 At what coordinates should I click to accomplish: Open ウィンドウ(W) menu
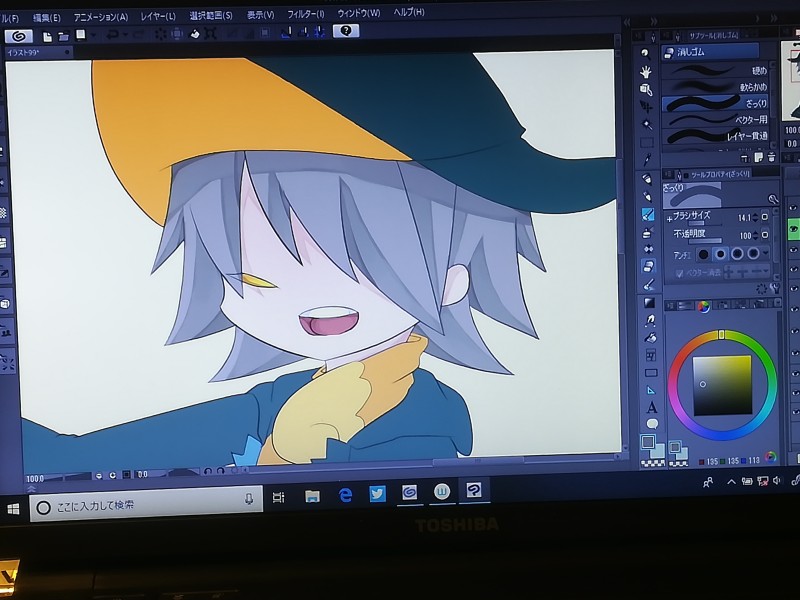[x=359, y=13]
